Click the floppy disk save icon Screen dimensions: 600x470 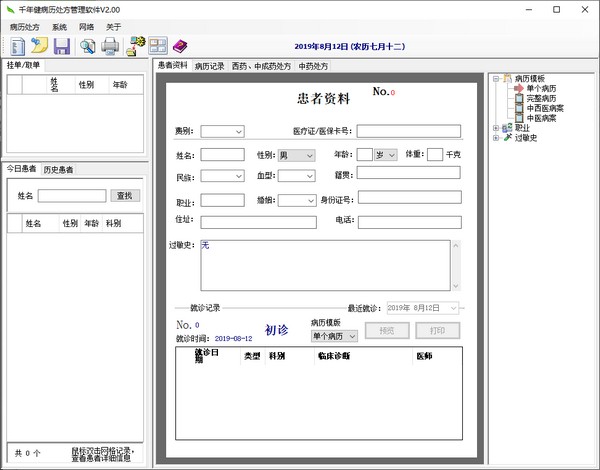point(62,46)
